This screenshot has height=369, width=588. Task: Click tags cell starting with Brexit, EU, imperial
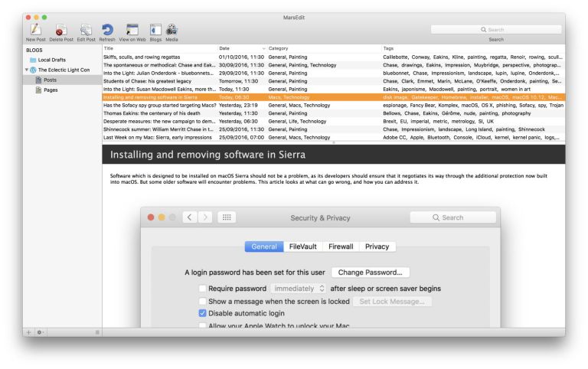click(439, 122)
